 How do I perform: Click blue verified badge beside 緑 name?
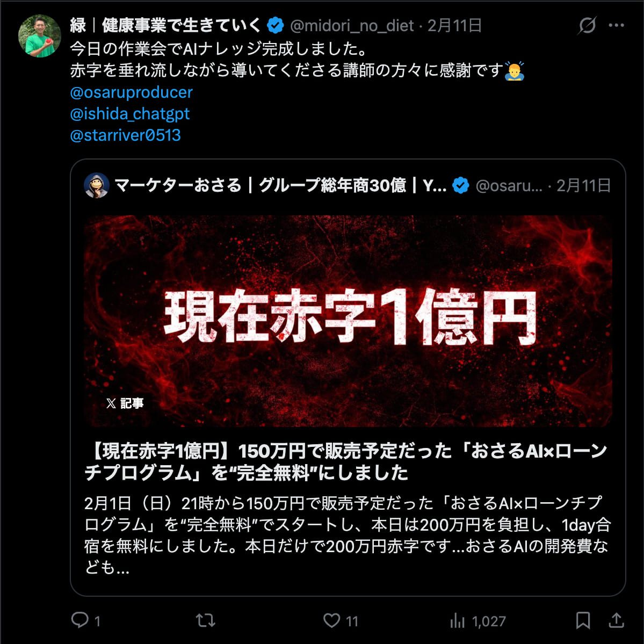275,25
